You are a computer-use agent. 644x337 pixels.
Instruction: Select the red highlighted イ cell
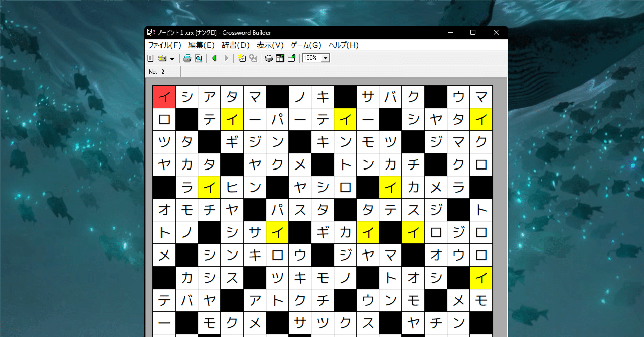(x=164, y=96)
